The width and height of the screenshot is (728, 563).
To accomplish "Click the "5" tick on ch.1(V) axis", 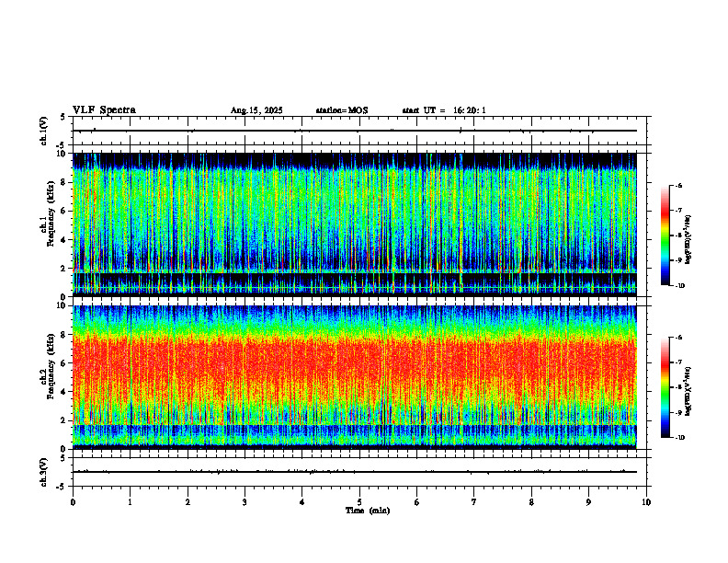I will point(63,117).
